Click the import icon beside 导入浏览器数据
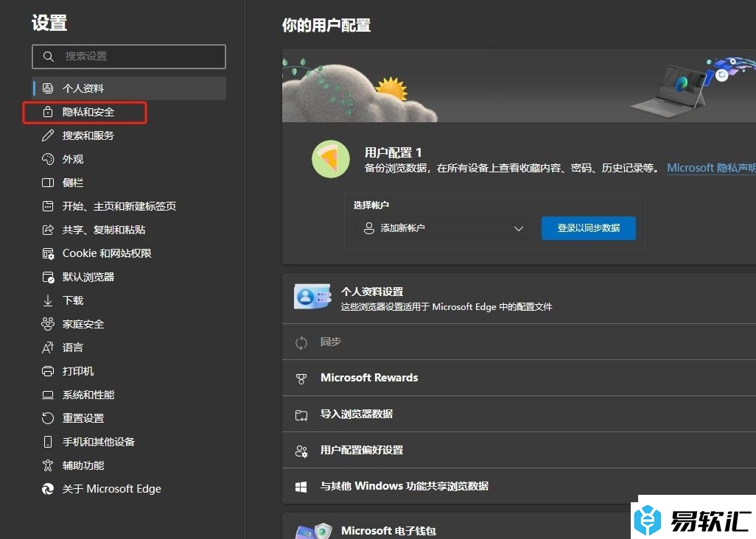The image size is (756, 539). (x=301, y=415)
